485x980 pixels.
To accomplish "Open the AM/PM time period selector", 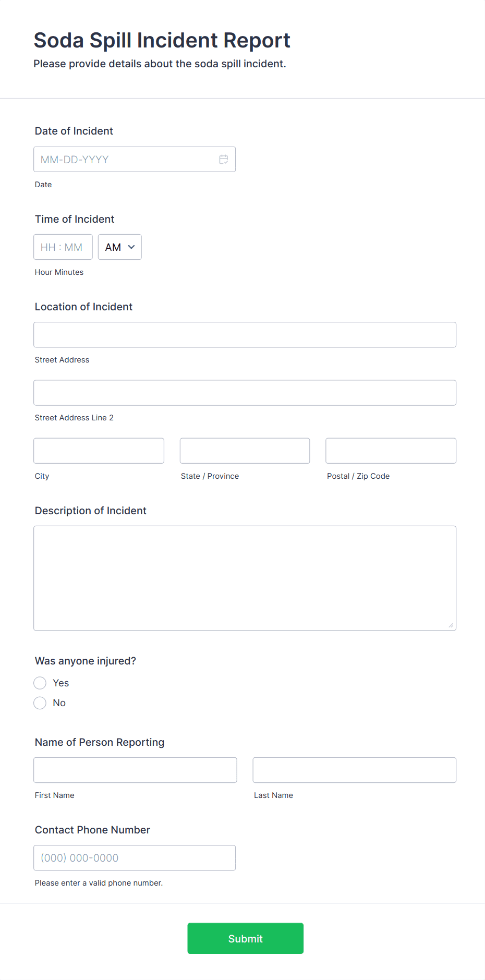I will pyautogui.click(x=119, y=247).
